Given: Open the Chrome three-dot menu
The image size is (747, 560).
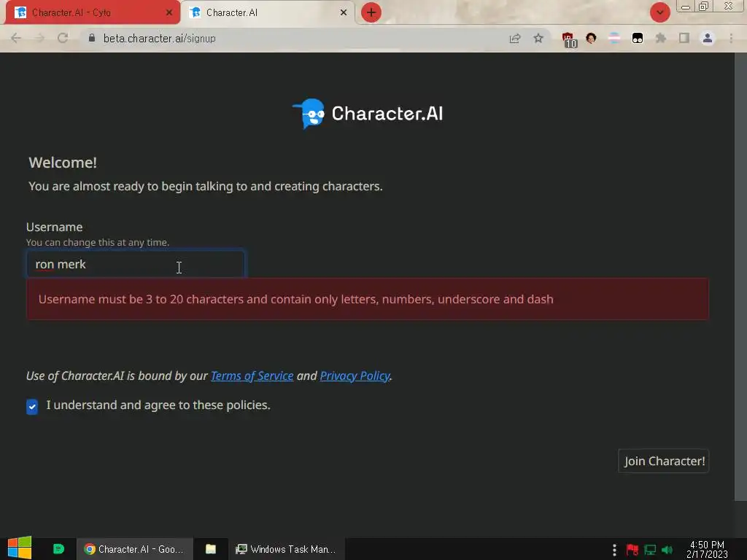Looking at the screenshot, I should coord(731,38).
